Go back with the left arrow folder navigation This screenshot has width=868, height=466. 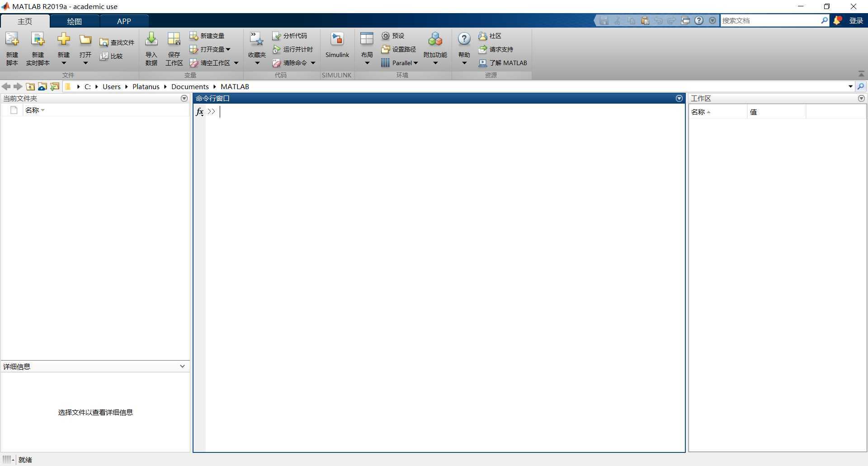coord(6,86)
